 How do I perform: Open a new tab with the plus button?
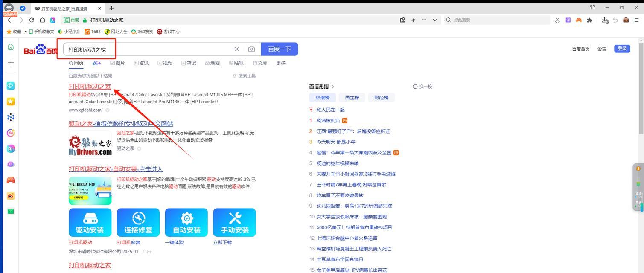click(x=111, y=8)
